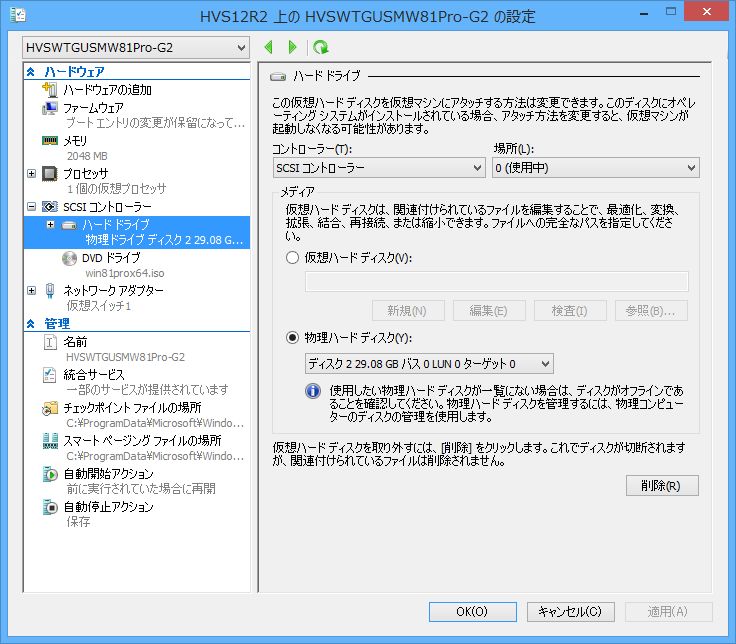Click the settings window title bar icon
736x644 pixels.
coord(18,15)
